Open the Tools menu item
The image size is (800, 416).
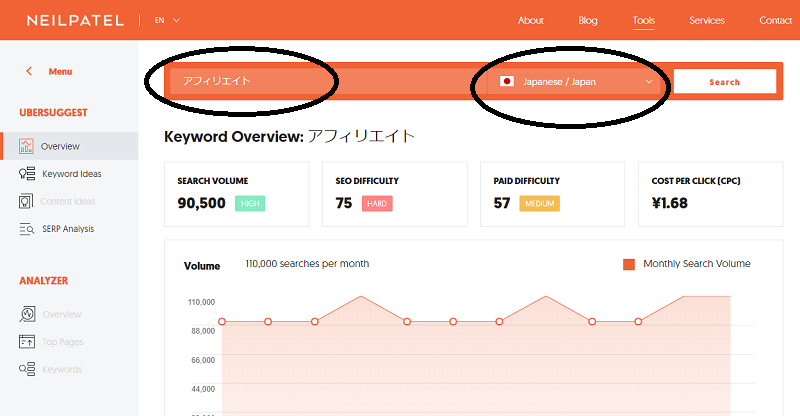[x=643, y=20]
